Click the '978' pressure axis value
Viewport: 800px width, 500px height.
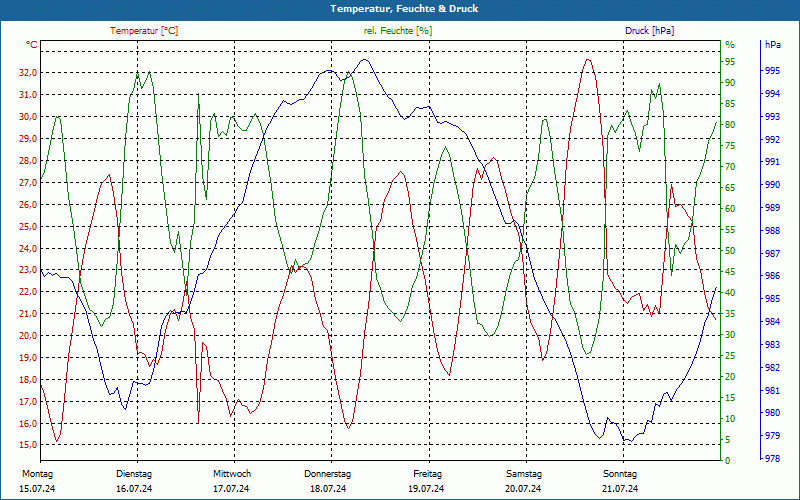[x=773, y=458]
